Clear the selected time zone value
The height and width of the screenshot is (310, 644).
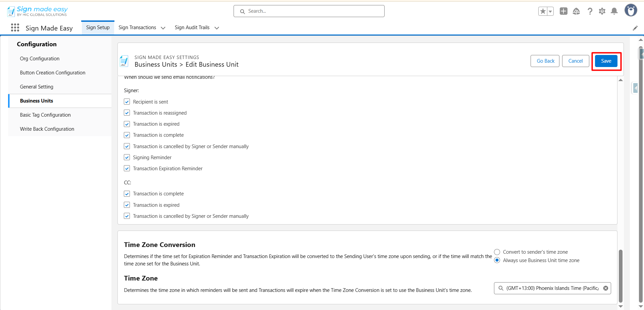point(605,288)
